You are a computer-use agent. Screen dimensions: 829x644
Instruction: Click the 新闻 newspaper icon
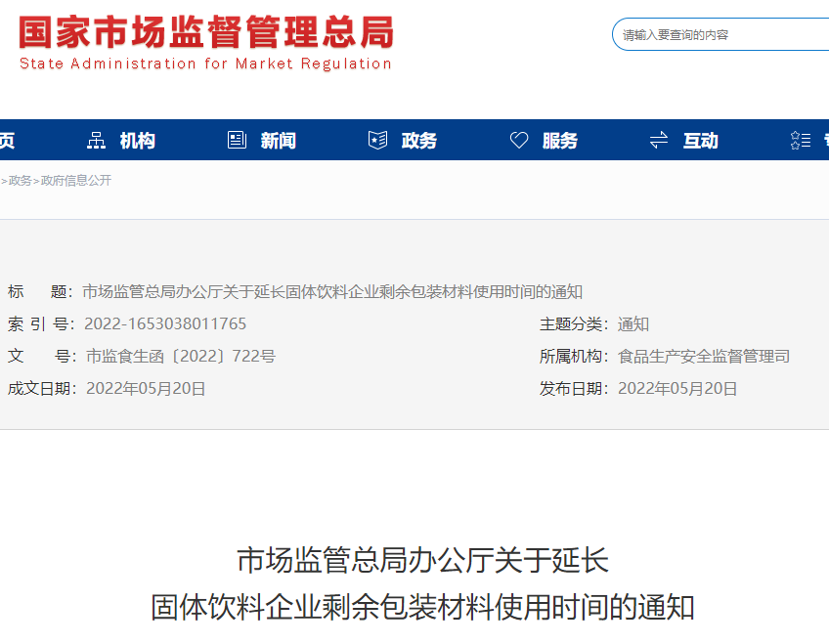pos(237,140)
